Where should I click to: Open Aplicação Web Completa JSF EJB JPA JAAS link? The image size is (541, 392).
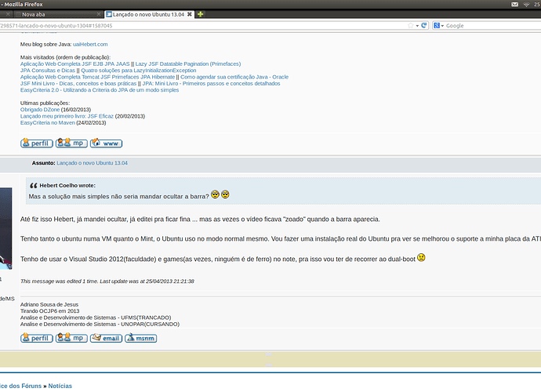pos(74,64)
